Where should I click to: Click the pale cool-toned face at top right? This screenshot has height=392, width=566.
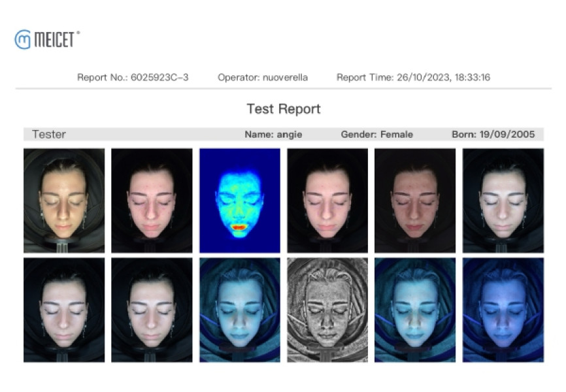(503, 201)
